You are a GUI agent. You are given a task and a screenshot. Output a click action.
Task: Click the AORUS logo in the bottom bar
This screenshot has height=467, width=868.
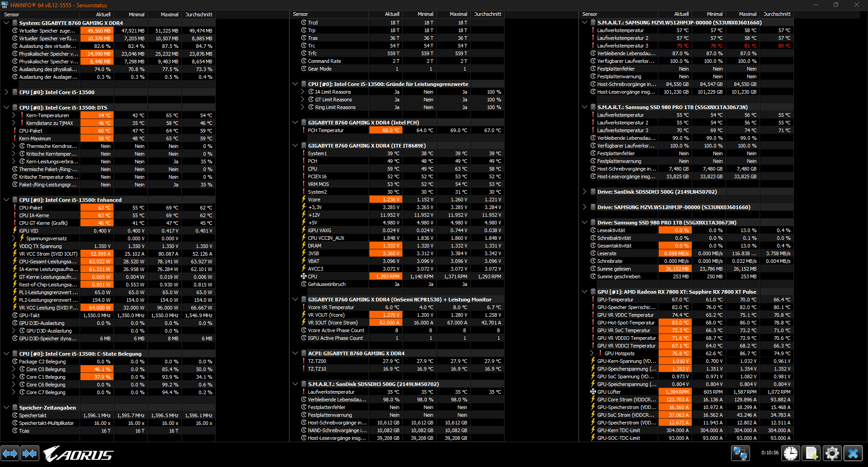click(78, 454)
